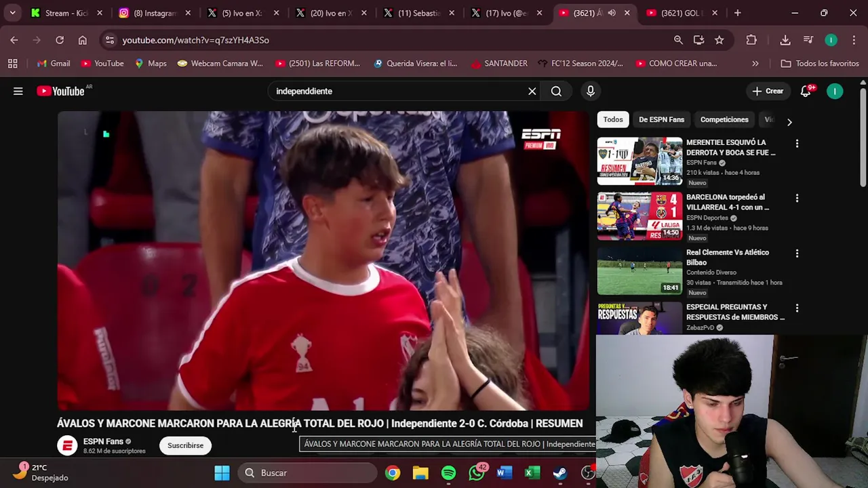The height and width of the screenshot is (488, 868).
Task: Open the Gmail bookmark
Action: pyautogui.click(x=53, y=63)
